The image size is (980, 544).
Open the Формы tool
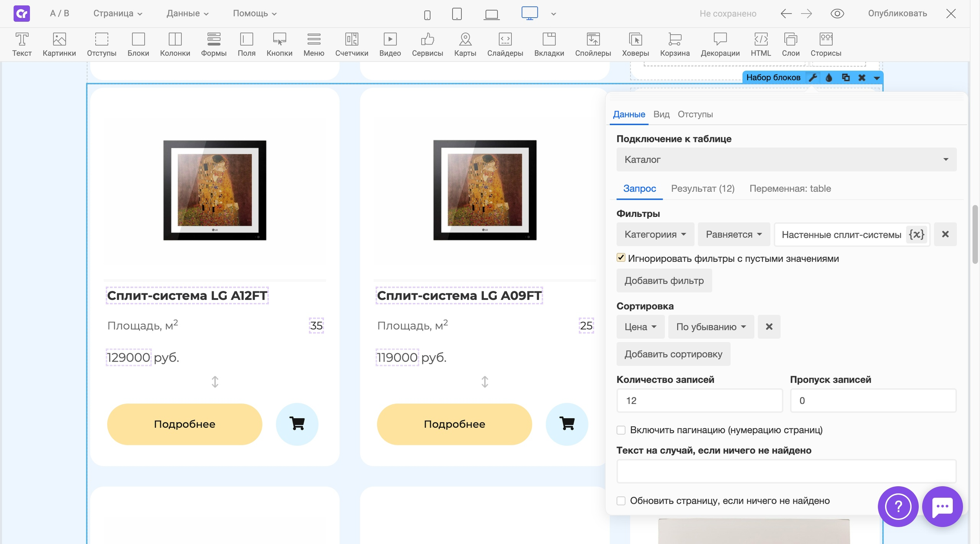point(214,44)
